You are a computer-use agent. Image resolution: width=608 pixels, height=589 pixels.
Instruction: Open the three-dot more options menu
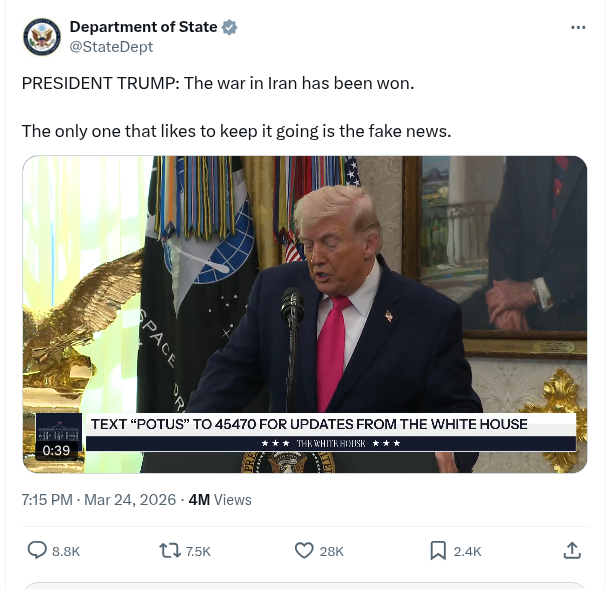(578, 27)
